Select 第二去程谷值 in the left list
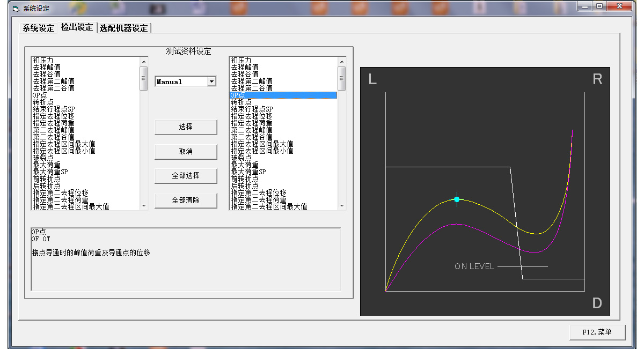Image resolution: width=644 pixels, height=349 pixels. click(85, 137)
